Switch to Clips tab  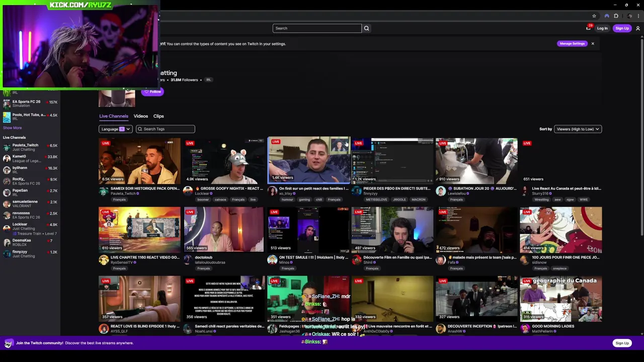coord(158,116)
